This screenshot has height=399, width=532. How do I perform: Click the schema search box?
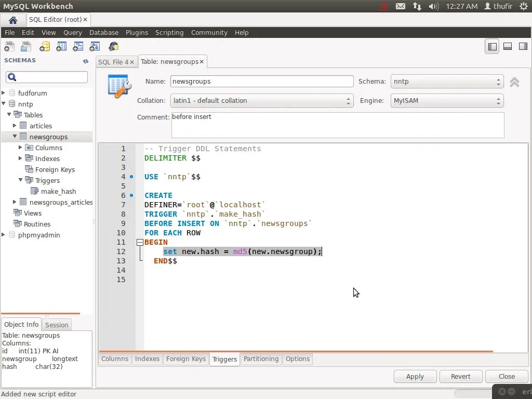(x=47, y=77)
